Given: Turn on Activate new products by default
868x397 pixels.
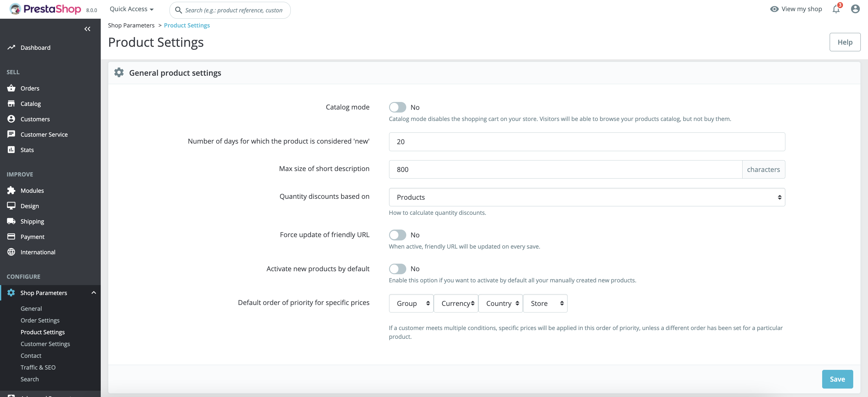Looking at the screenshot, I should click(x=397, y=268).
